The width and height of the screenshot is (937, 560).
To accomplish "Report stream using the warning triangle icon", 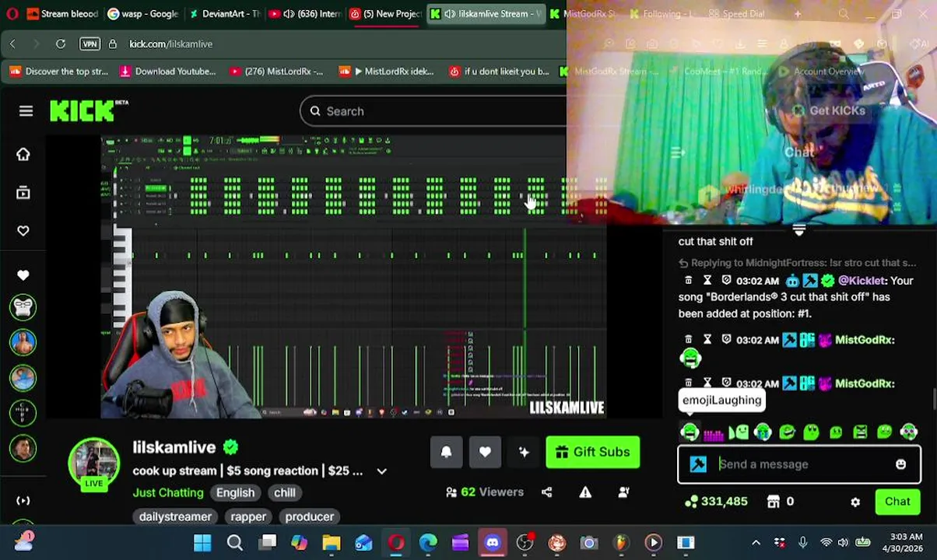I will coord(585,492).
